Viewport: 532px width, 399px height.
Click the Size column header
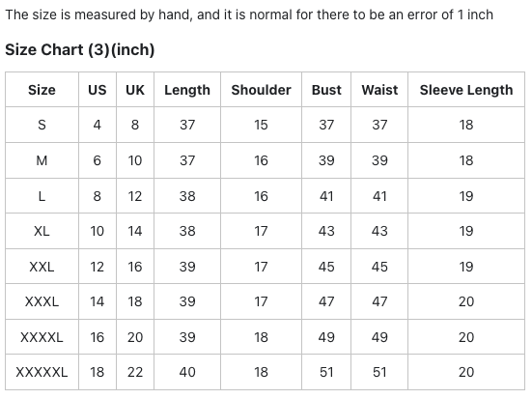[x=42, y=90]
